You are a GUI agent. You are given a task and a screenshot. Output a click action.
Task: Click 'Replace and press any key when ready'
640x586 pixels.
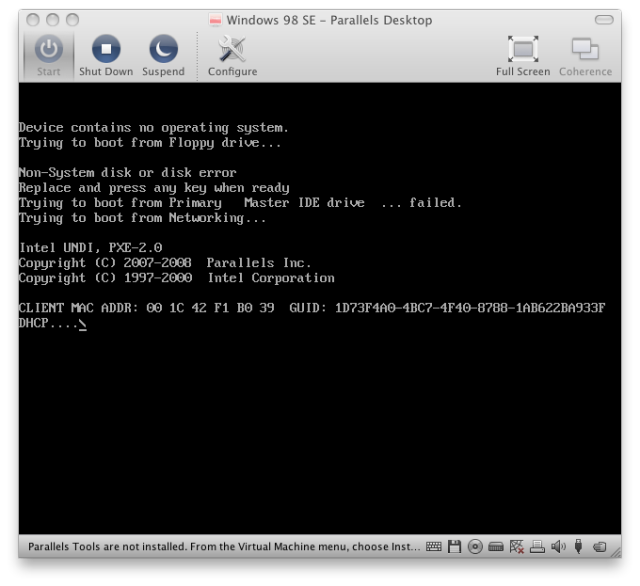(x=154, y=188)
